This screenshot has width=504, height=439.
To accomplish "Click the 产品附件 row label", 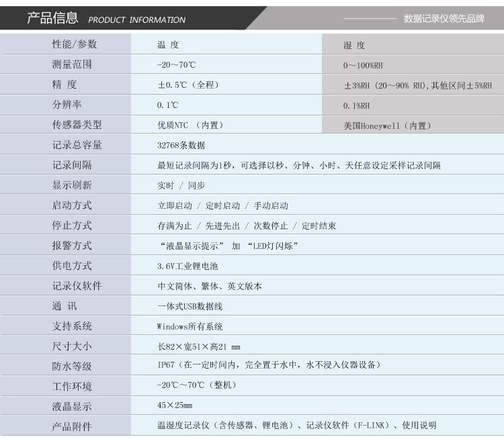I will click(72, 426).
